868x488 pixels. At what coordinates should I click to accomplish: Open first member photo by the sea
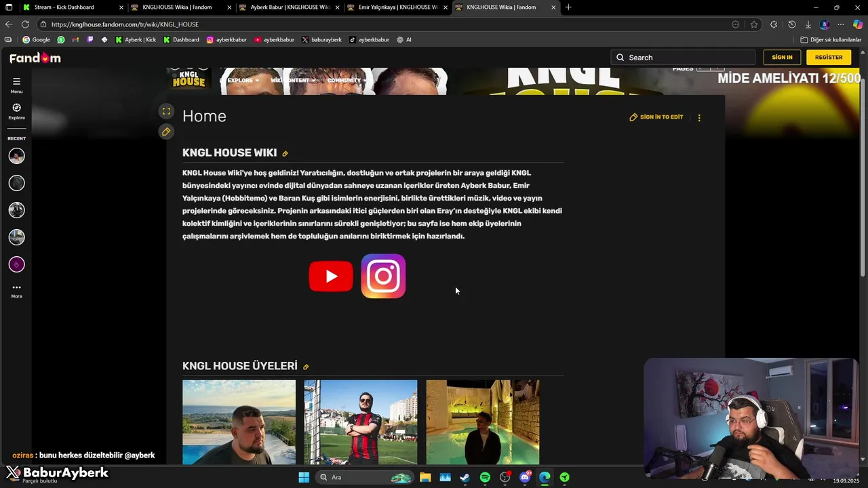click(239, 422)
